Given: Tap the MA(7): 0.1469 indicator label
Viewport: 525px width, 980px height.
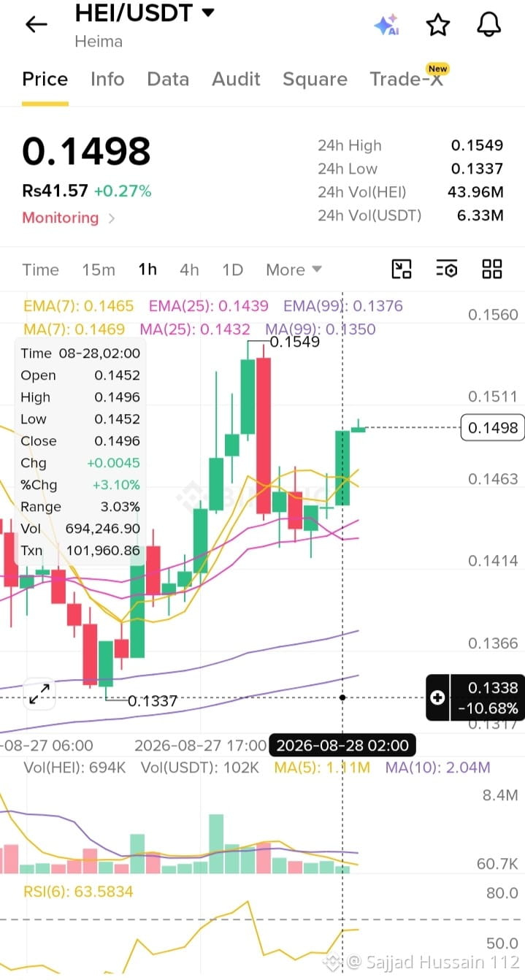Looking at the screenshot, I should (74, 329).
